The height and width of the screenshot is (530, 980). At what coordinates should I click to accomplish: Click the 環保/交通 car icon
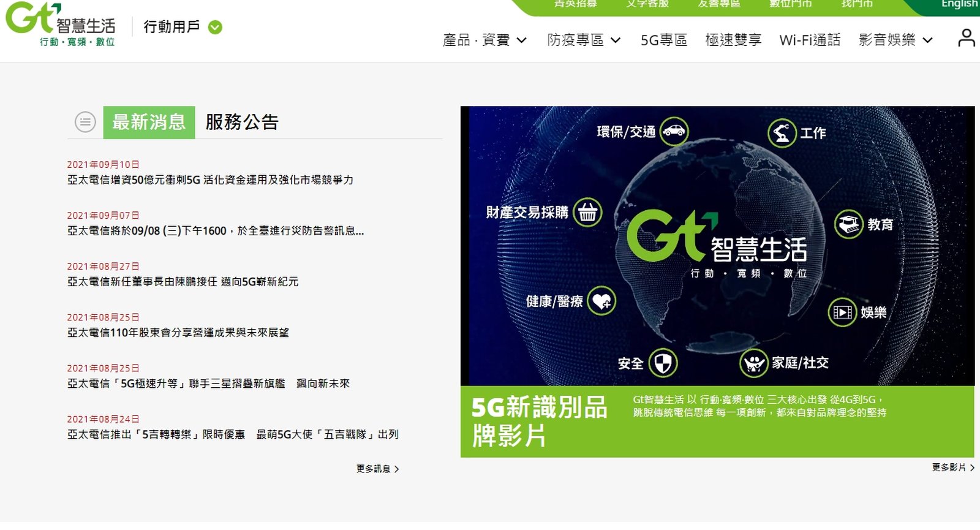[x=674, y=131]
